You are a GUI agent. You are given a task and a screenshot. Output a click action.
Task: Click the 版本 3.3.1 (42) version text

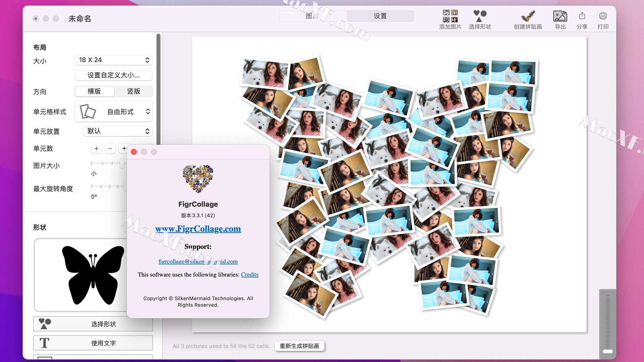(x=198, y=215)
